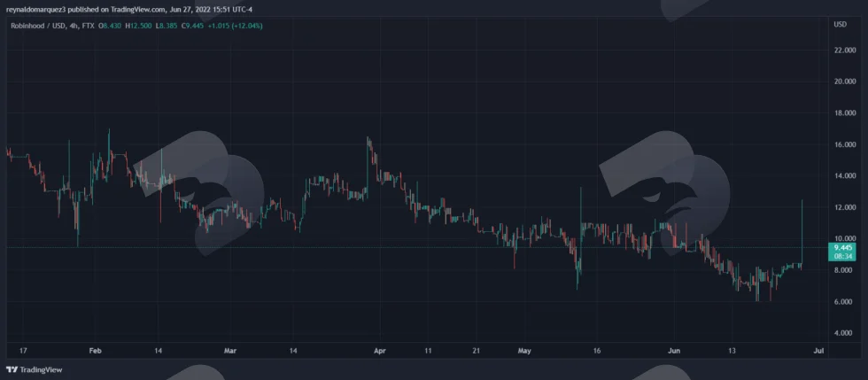Click the '16' date label after May
This screenshot has height=380, width=868.
597,351
